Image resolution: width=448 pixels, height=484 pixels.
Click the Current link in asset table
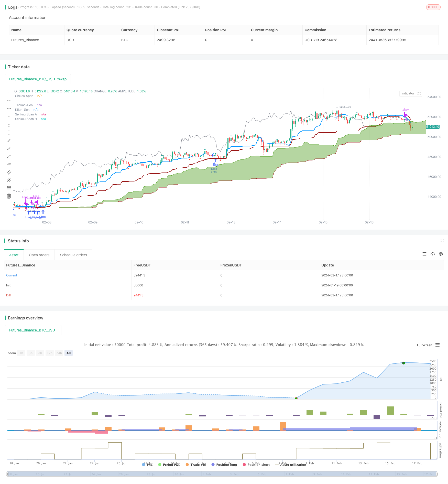pyautogui.click(x=12, y=275)
